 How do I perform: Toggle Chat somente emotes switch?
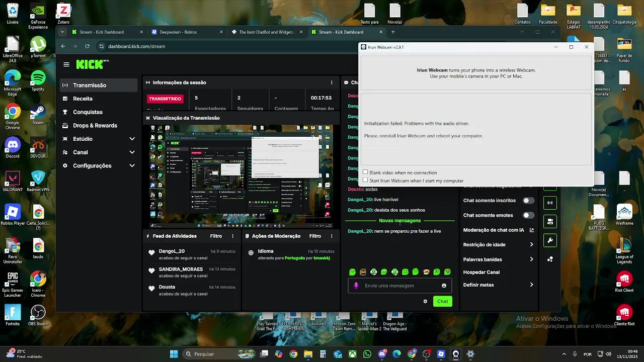[x=528, y=215]
